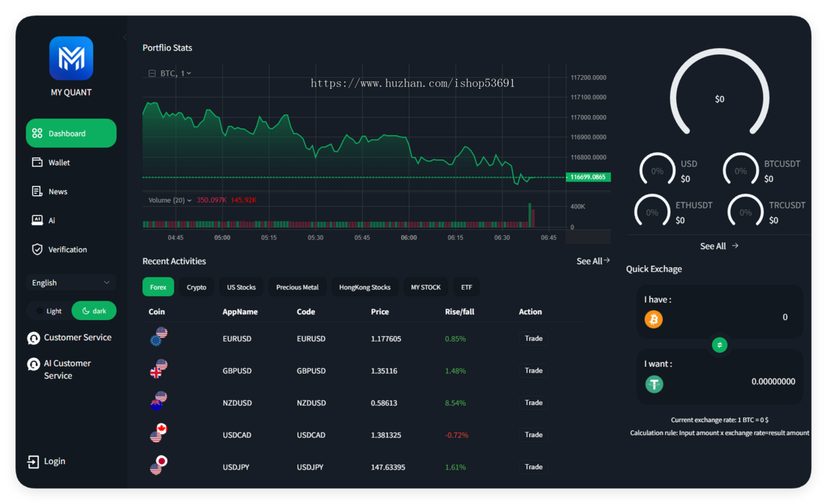
Task: Click the NZDUSD flag pair icon
Action: click(159, 401)
